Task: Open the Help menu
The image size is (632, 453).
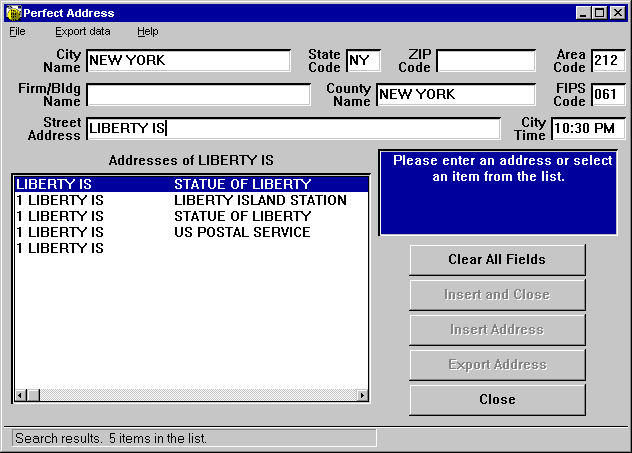Action: 148,31
